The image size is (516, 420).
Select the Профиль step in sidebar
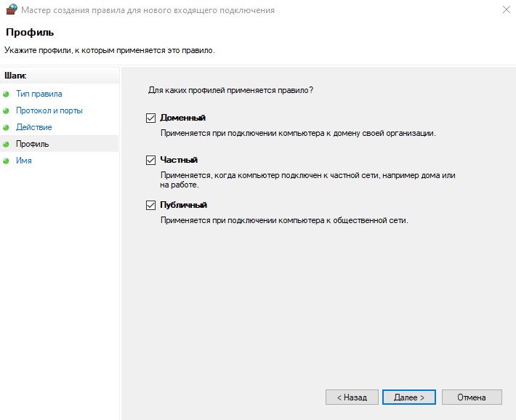click(32, 144)
